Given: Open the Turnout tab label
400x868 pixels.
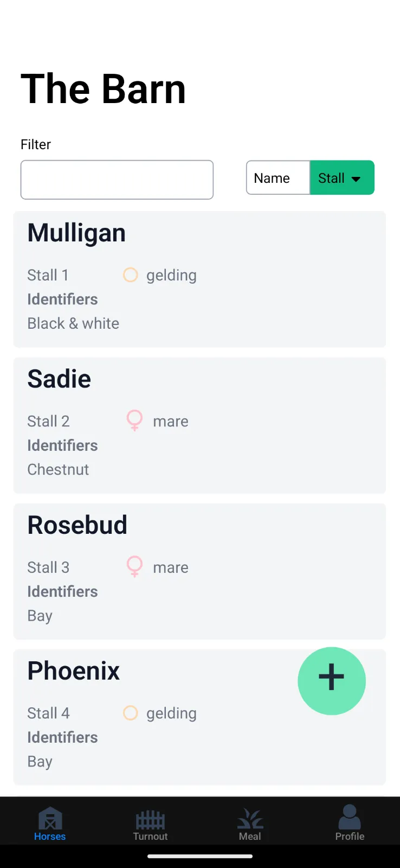Looking at the screenshot, I should [150, 837].
